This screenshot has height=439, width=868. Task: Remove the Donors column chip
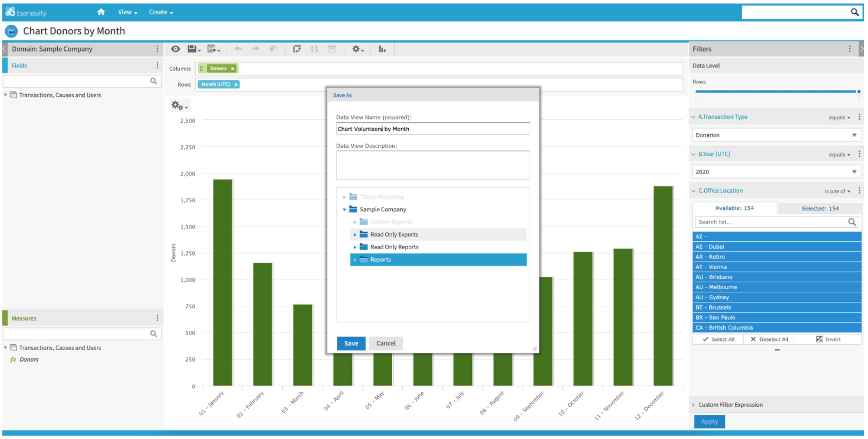(232, 69)
